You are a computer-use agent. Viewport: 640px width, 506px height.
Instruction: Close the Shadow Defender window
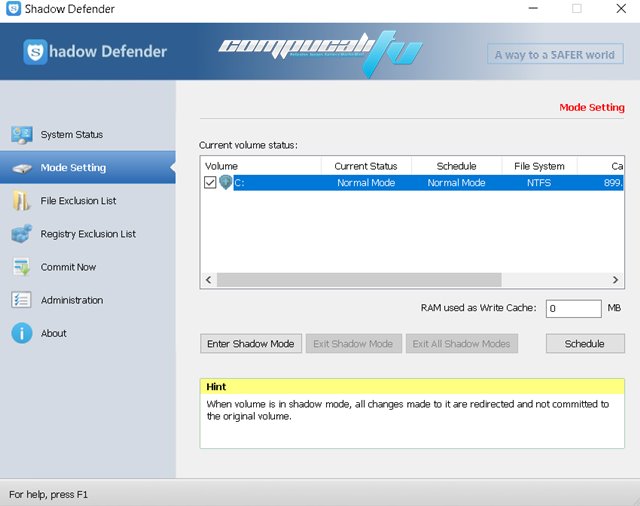tap(621, 9)
